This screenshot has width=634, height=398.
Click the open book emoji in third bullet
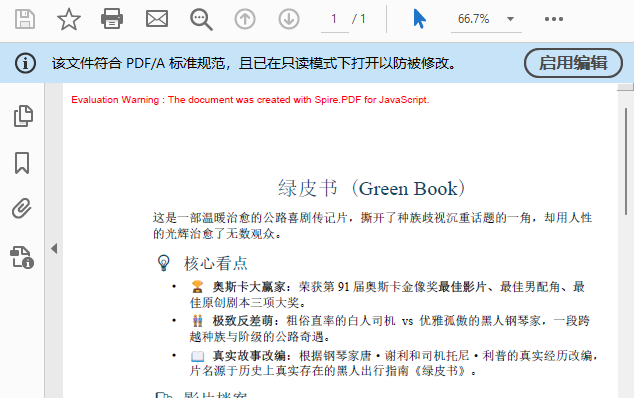pyautogui.click(x=198, y=356)
